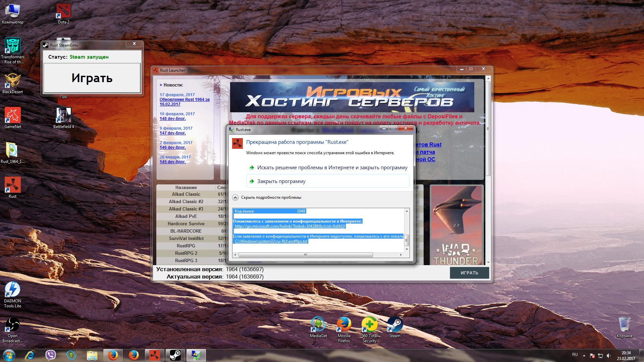The width and height of the screenshot is (644, 362).
Task: Open the 146 dev-блог news link
Action: (x=172, y=147)
